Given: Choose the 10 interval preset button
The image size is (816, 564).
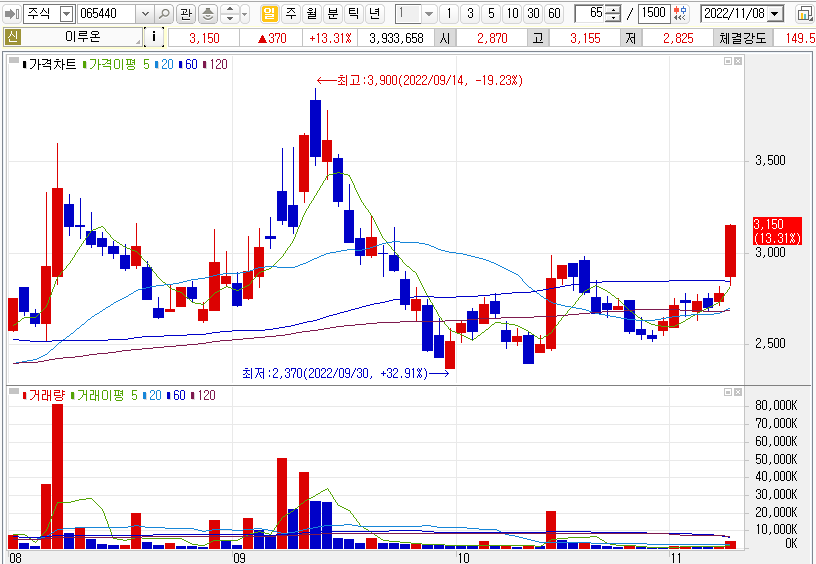Looking at the screenshot, I should coord(513,14).
